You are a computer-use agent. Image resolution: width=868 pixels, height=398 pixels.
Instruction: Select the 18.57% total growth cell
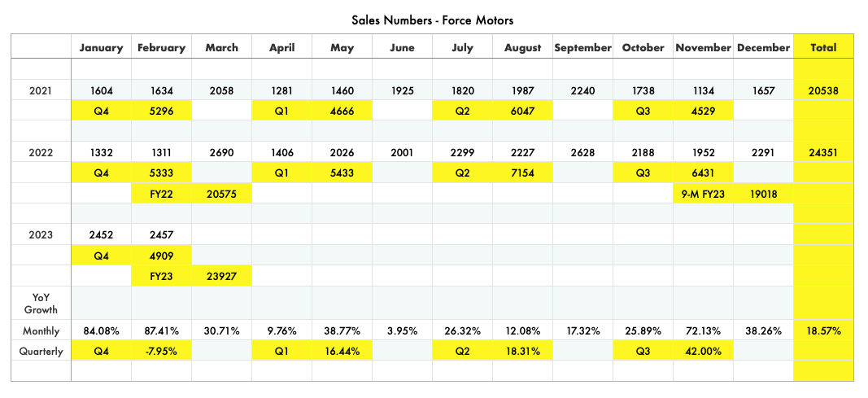click(x=823, y=331)
